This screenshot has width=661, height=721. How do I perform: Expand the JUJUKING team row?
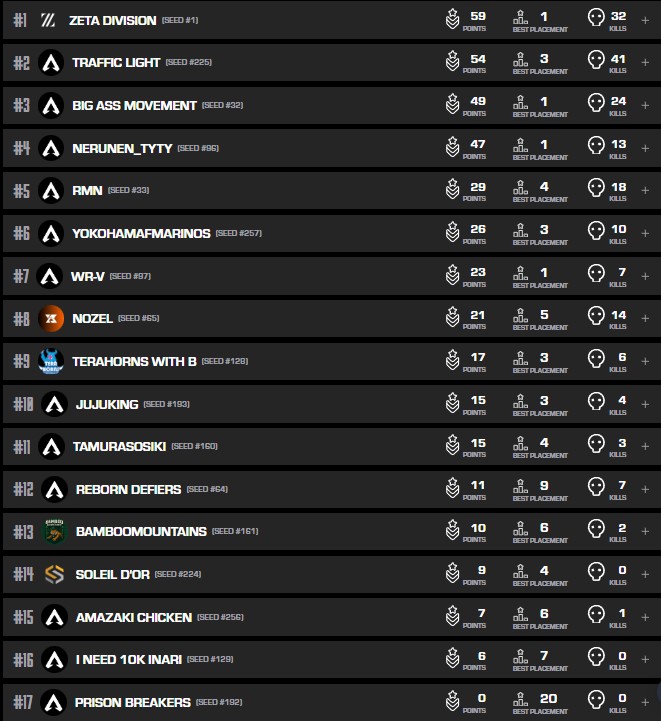tap(644, 404)
